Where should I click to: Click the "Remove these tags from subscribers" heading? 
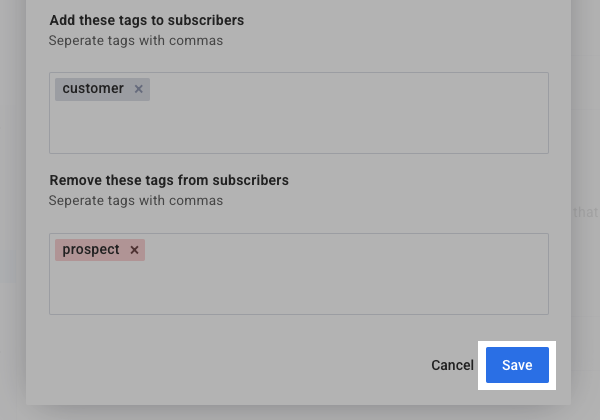pyautogui.click(x=169, y=181)
